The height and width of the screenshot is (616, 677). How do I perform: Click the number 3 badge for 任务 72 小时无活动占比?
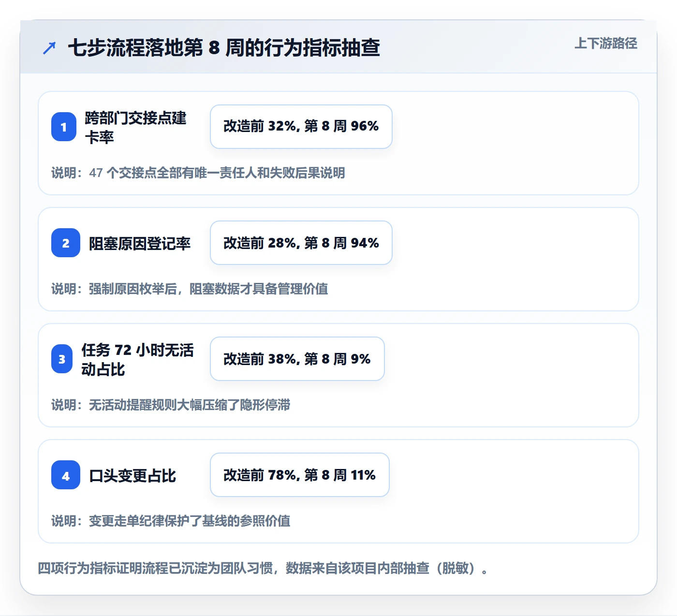tap(62, 359)
